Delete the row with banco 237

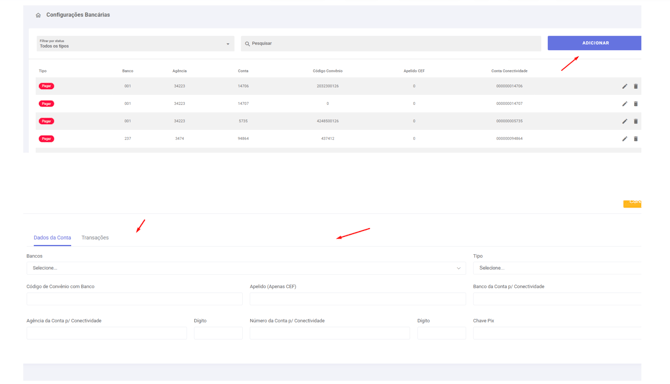pyautogui.click(x=635, y=139)
